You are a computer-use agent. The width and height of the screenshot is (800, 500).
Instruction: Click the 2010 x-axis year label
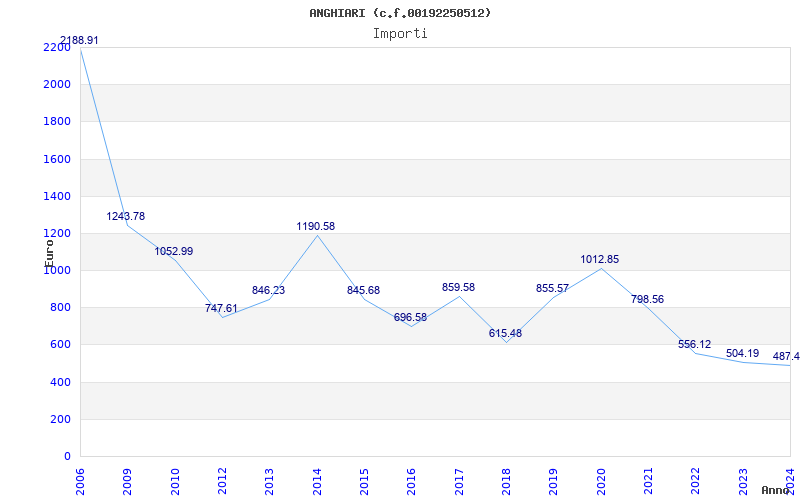pos(175,481)
